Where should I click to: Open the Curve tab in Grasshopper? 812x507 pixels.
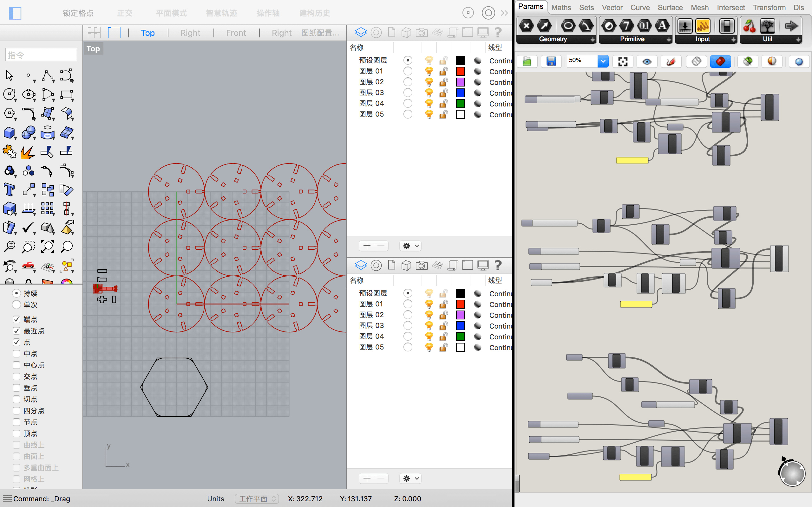coord(640,7)
